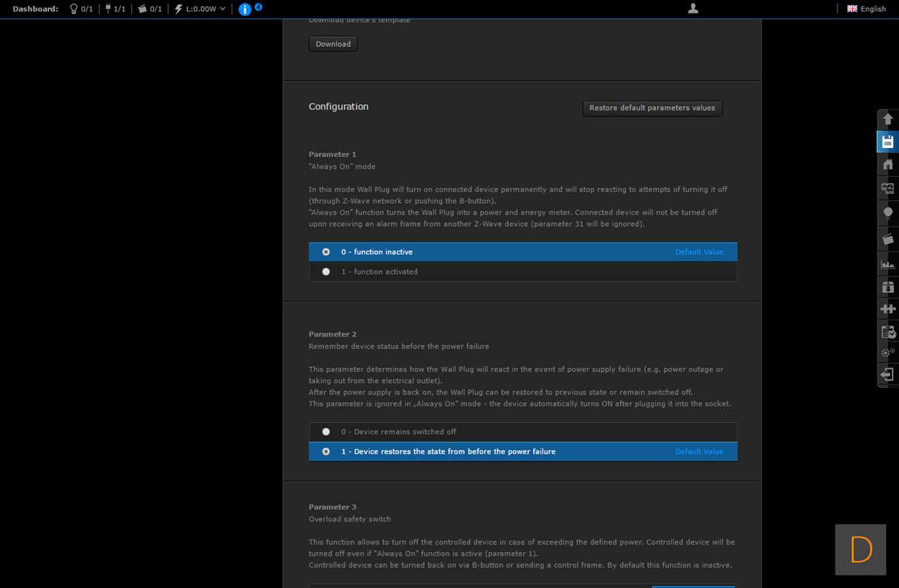Click the blue info notifications icon

(x=245, y=9)
